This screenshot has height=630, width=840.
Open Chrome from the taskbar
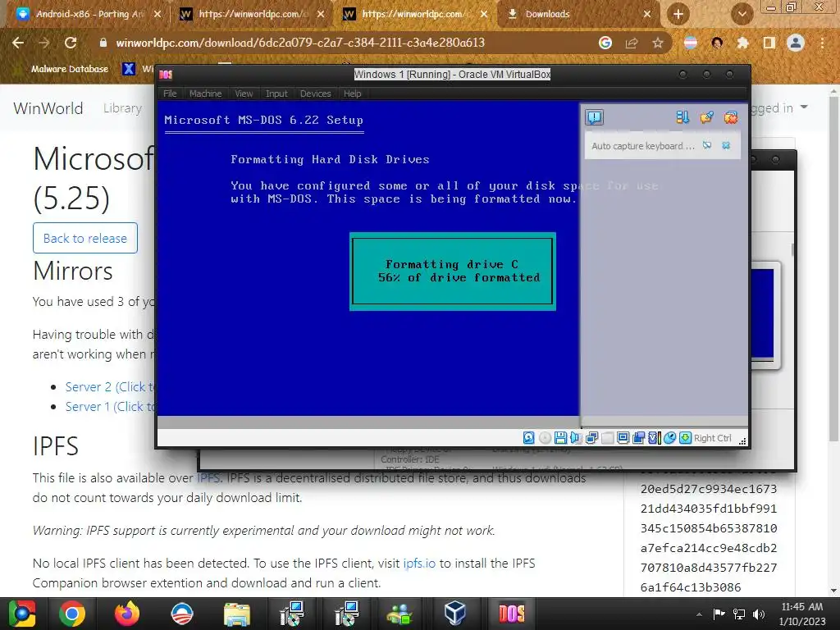click(x=72, y=614)
